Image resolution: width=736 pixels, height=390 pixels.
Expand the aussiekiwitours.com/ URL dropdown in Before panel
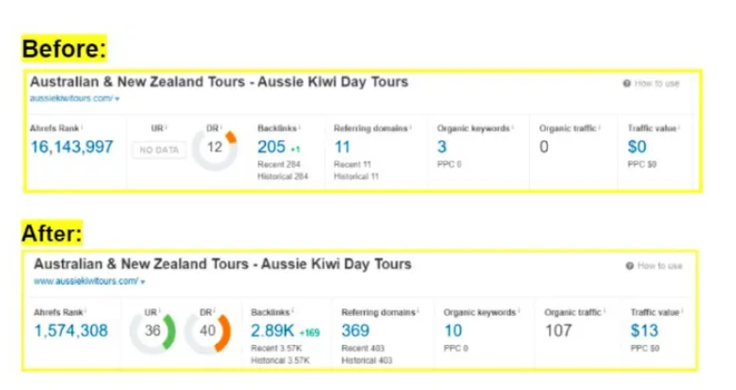(x=117, y=99)
